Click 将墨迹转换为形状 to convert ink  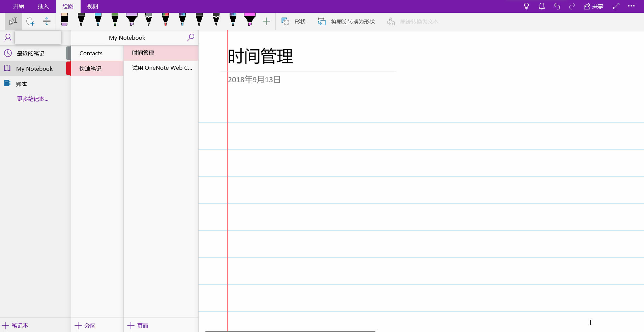(346, 21)
